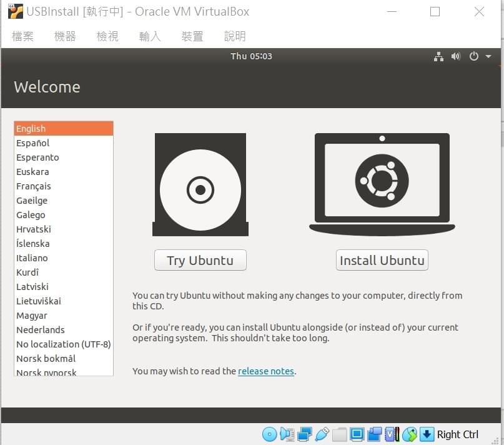The height and width of the screenshot is (445, 504).
Task: Click the shared folders status icon
Action: [339, 434]
